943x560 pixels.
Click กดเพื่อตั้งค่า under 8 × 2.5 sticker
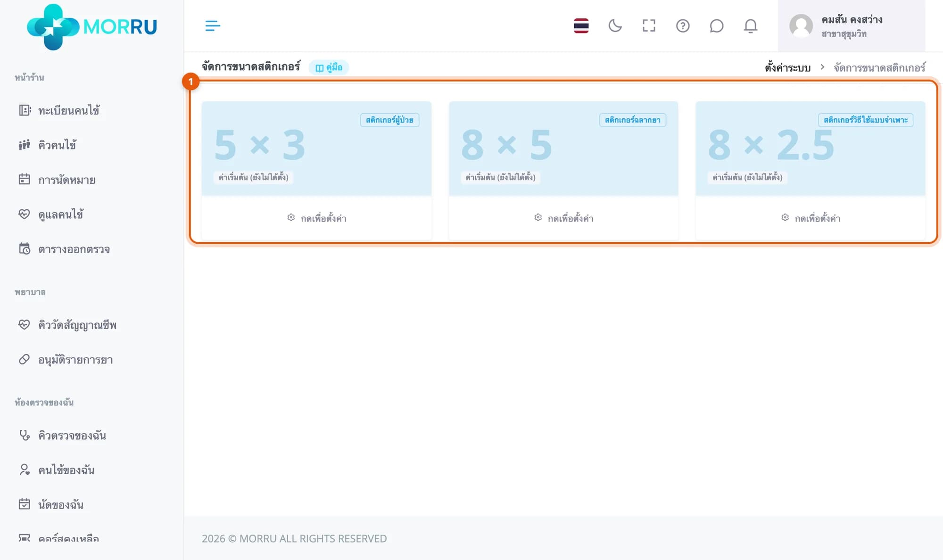pos(811,218)
